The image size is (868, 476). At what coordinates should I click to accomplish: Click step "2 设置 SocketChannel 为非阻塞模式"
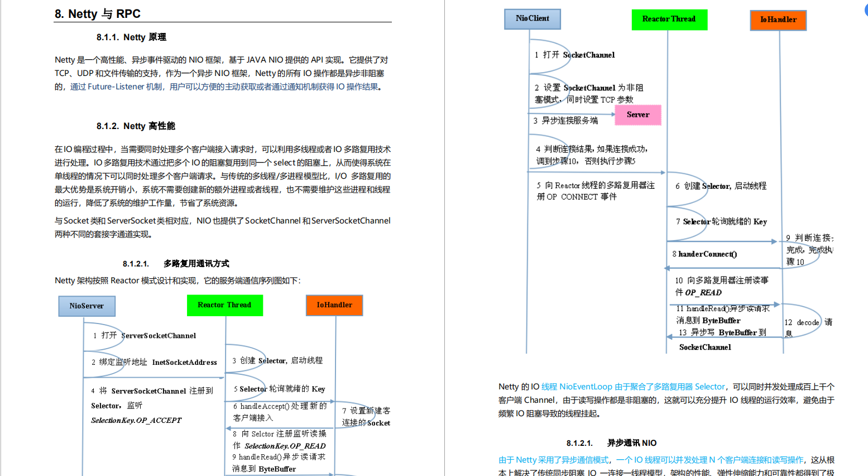tap(589, 93)
